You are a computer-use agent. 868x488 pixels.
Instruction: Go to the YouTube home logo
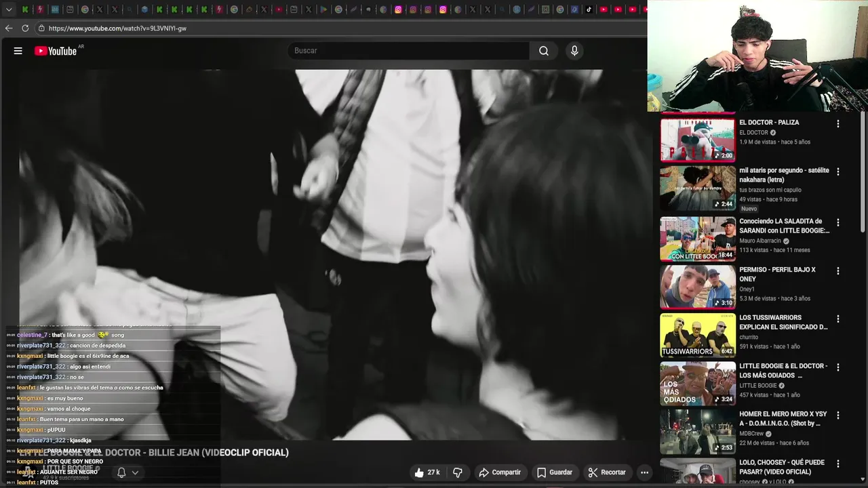[56, 51]
